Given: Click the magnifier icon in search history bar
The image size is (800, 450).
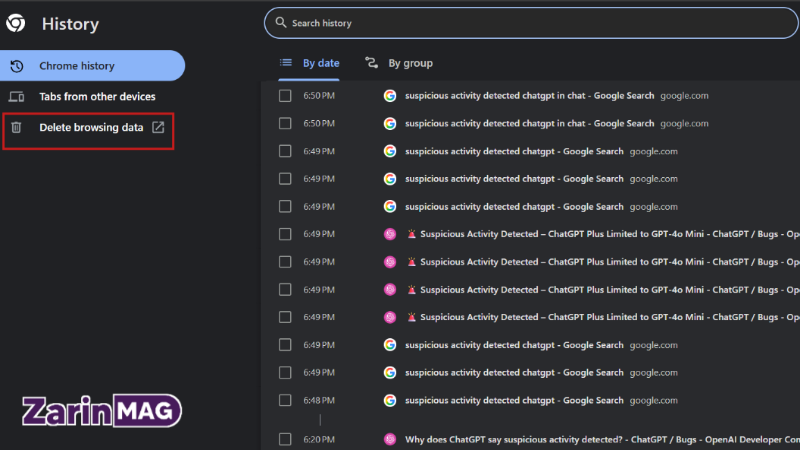Looking at the screenshot, I should (x=281, y=22).
